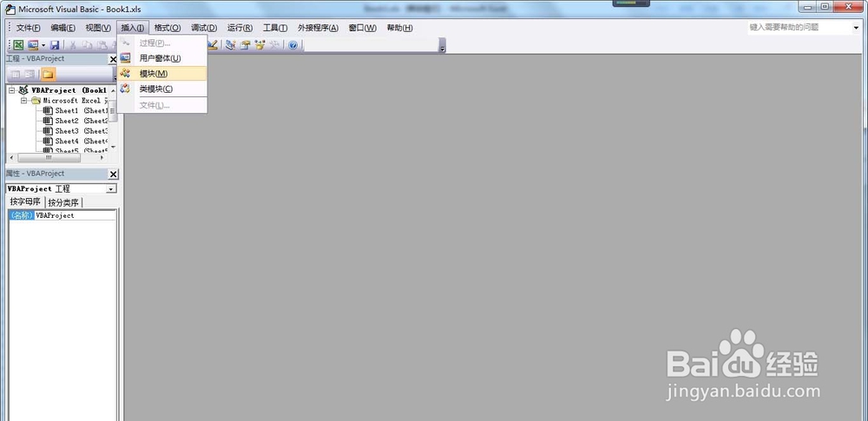Open the 文件(F) menu
This screenshot has width=868, height=421.
[x=29, y=29]
